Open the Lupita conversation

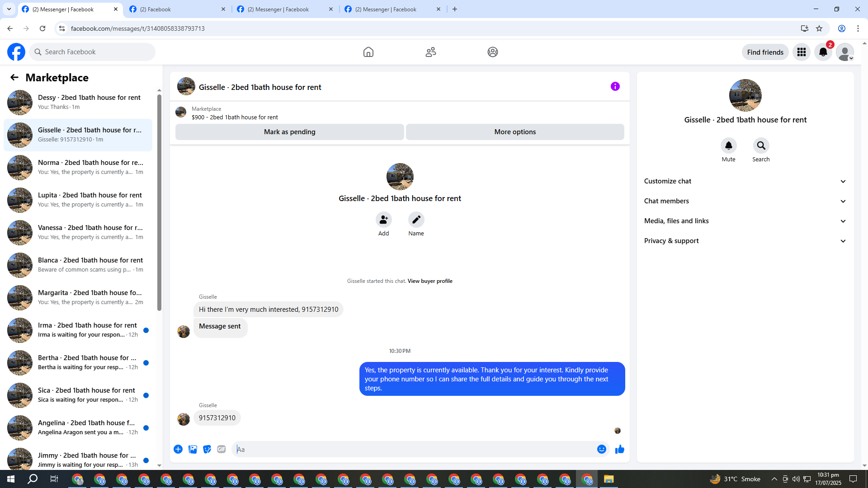pos(78,200)
